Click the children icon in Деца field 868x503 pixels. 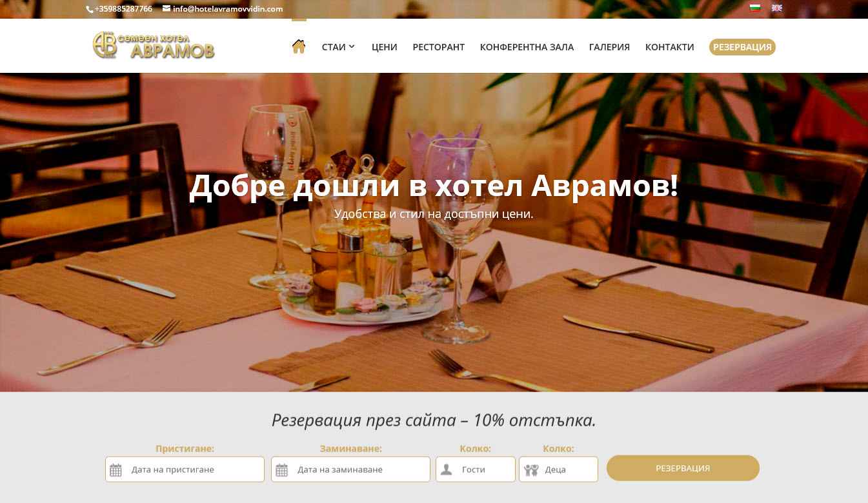531,470
